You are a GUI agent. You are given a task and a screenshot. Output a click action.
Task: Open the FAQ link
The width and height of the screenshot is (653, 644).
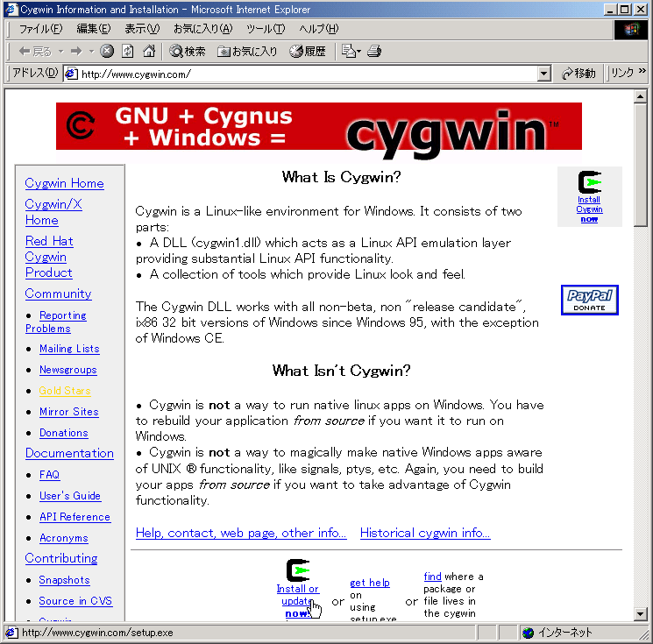pyautogui.click(x=50, y=475)
